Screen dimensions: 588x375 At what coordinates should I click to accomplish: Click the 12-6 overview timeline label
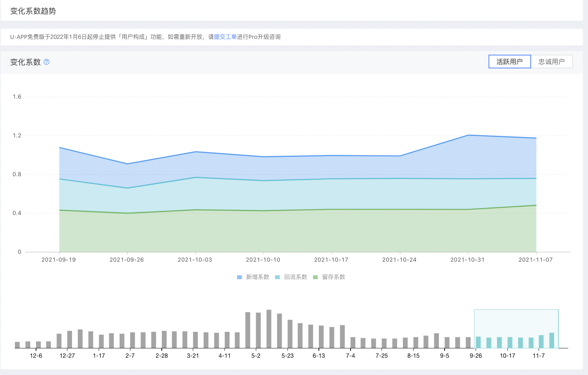coord(36,356)
